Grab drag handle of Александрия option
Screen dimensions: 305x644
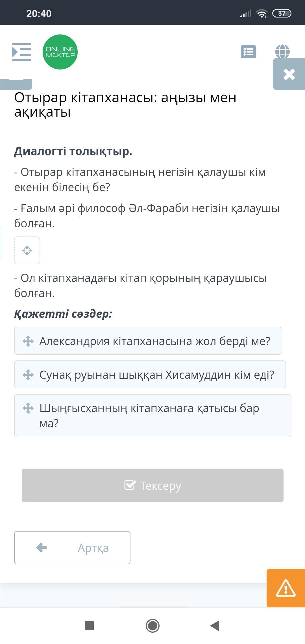28,341
